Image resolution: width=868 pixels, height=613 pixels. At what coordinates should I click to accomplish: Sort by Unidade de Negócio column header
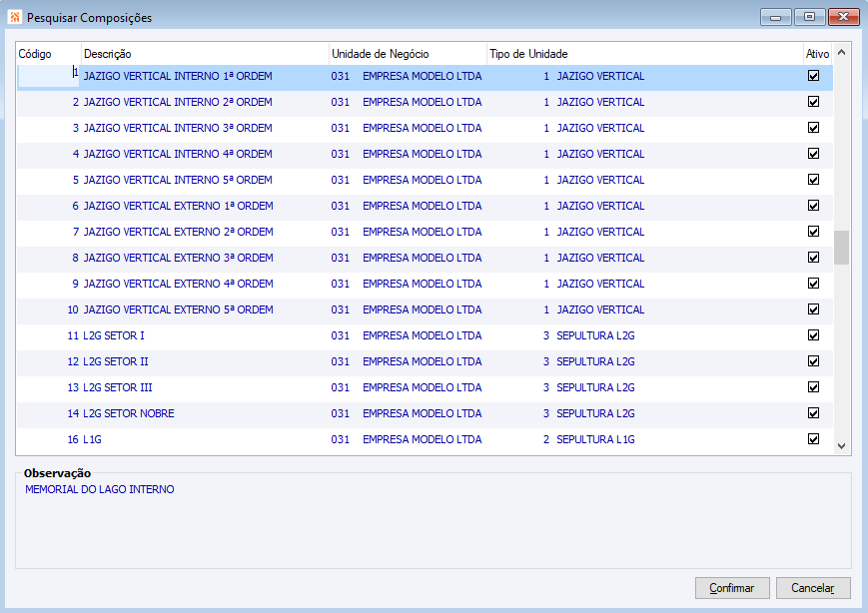[408, 54]
